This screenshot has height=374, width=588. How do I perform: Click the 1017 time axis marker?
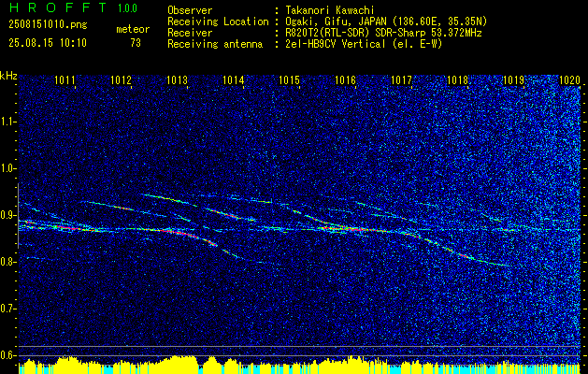pos(402,79)
